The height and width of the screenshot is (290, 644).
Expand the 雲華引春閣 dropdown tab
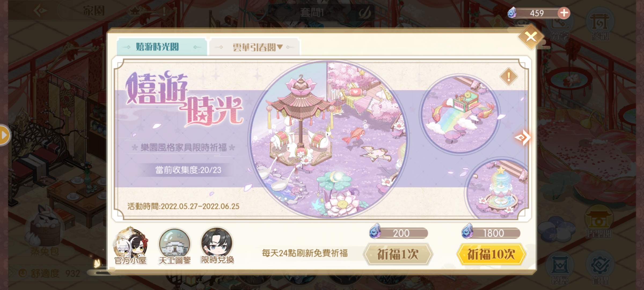click(254, 47)
